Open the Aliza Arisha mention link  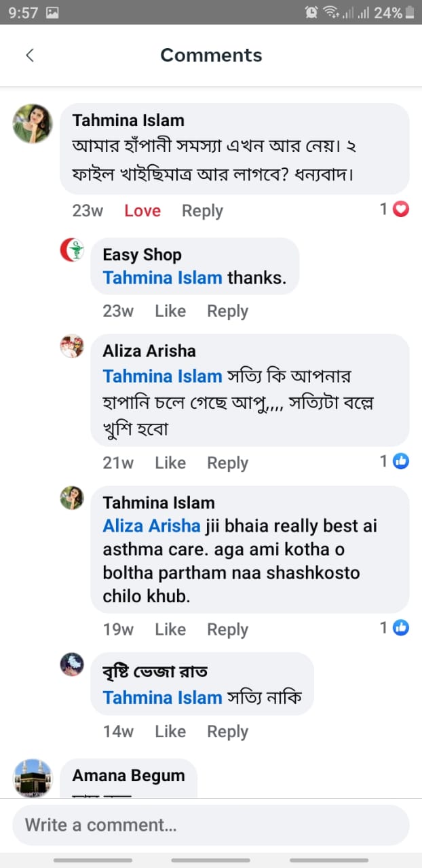151,526
